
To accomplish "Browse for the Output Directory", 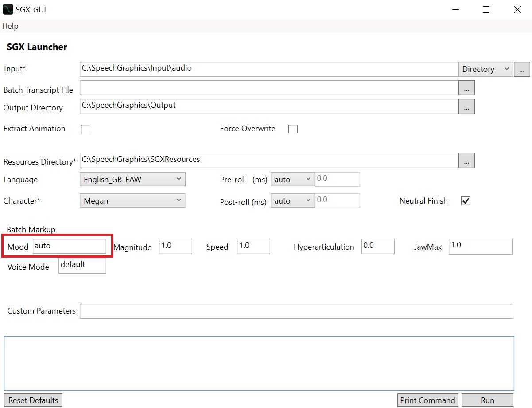I will click(x=466, y=106).
